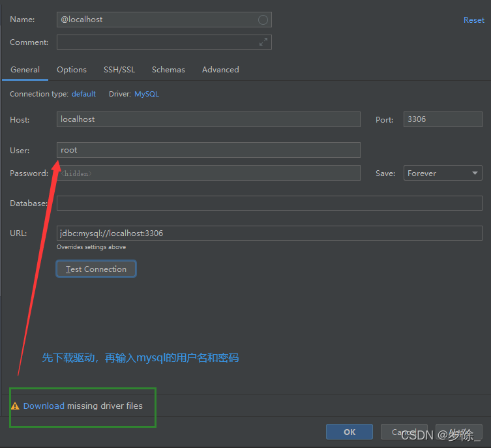Click Download missing driver files link
Screen dimensions: 491x448
(44, 406)
